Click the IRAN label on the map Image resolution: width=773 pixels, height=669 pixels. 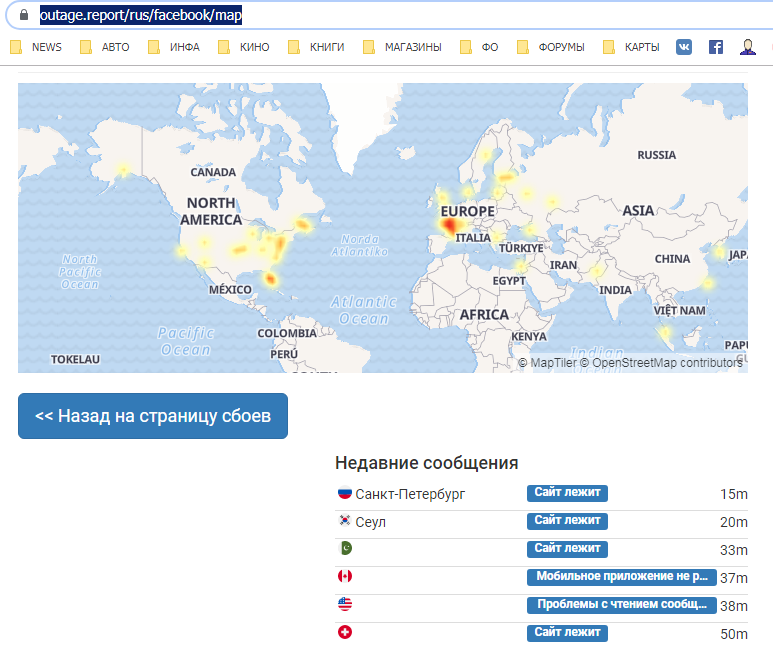coord(563,266)
